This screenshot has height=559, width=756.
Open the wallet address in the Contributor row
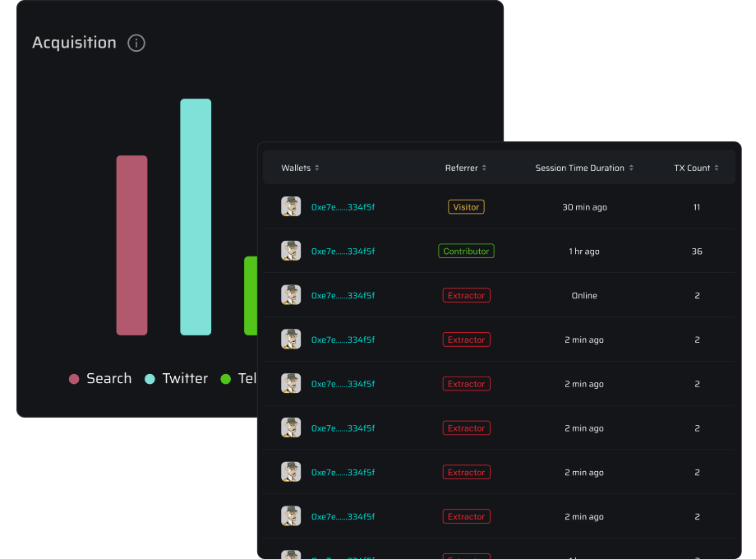343,252
